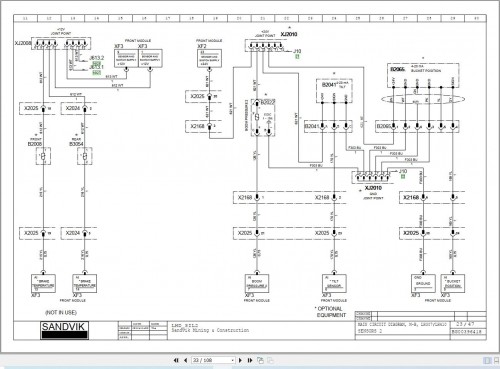500x369 pixels.
Task: Click the BOOM PRESSURE module box at bottom
Action: 257,284
